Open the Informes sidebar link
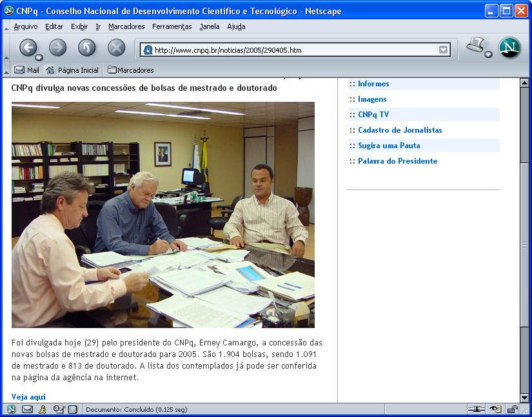The width and height of the screenshot is (532, 417). coord(373,84)
